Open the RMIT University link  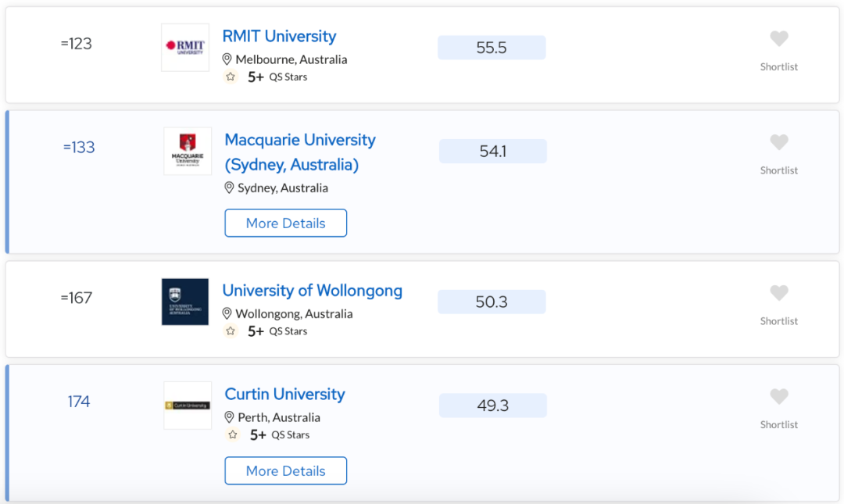[x=279, y=36]
